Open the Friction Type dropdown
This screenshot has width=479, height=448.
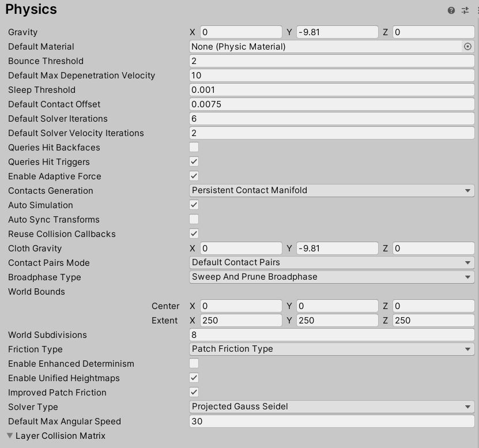332,349
